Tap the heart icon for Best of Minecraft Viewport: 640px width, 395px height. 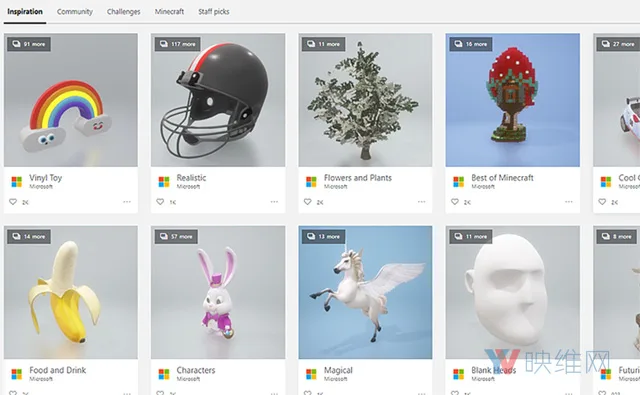click(455, 202)
